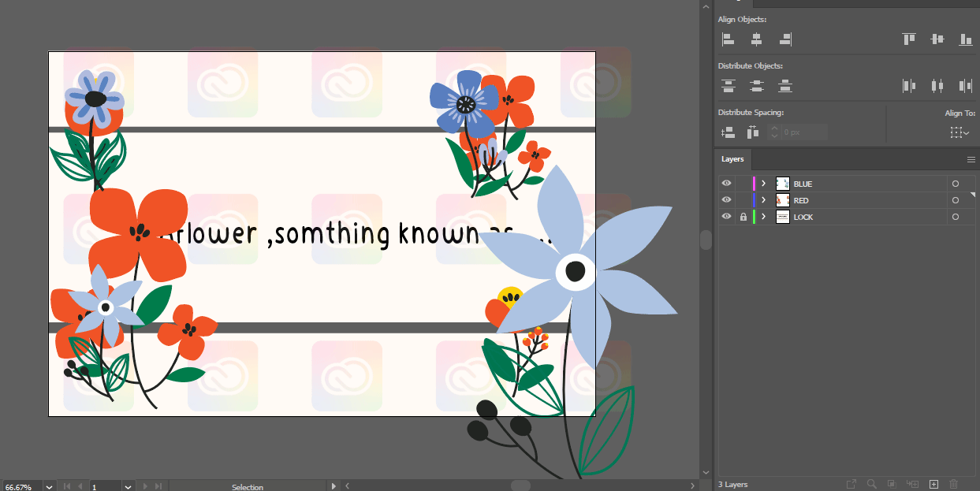Screen dimensions: 980x491
Task: Click the green LOCK layer color bar
Action: pyautogui.click(x=754, y=217)
